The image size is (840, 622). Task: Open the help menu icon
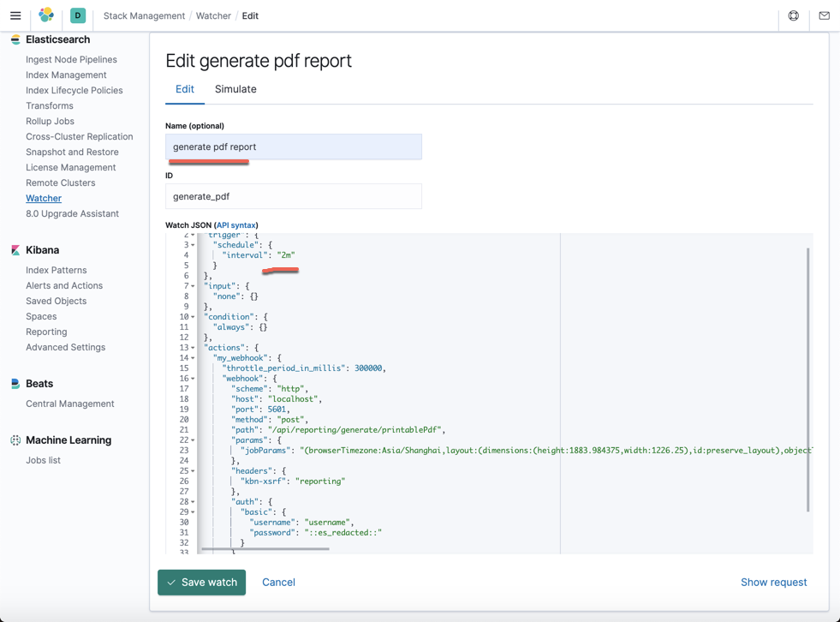coord(794,15)
